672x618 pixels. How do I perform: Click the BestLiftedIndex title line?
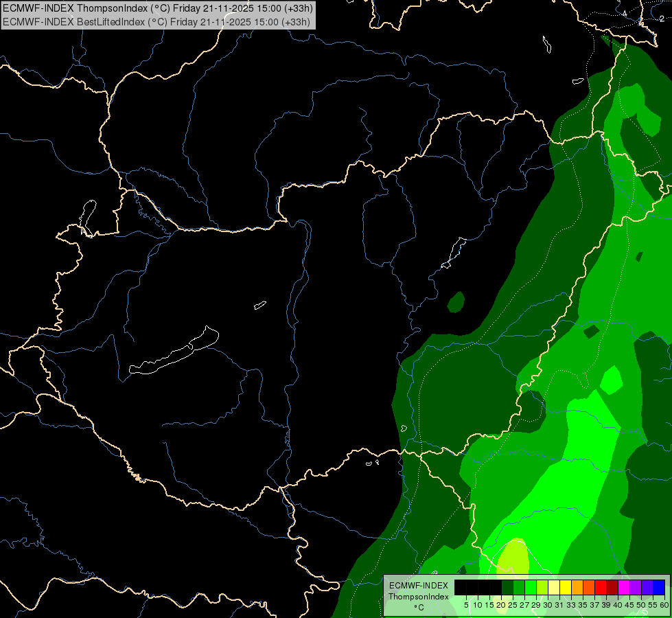156,22
